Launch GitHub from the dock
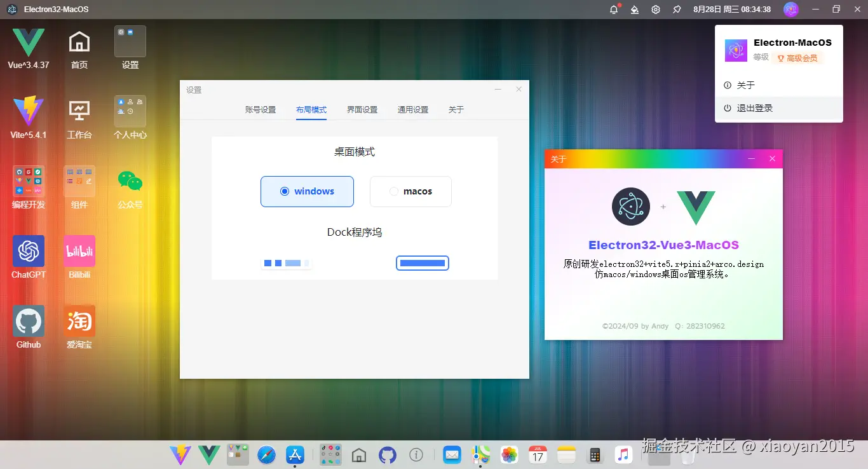The height and width of the screenshot is (469, 868). [x=388, y=454]
